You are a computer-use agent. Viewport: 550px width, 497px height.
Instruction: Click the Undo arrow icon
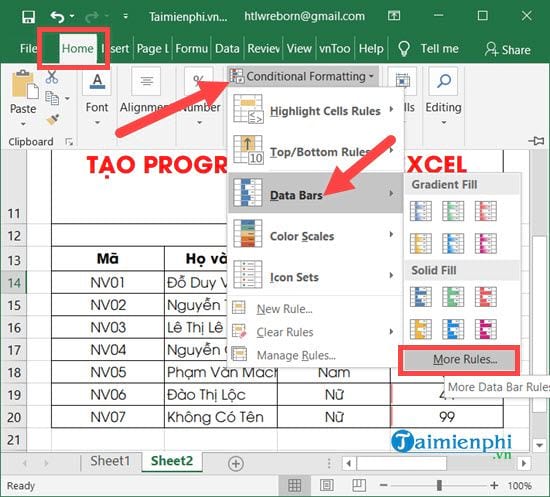coord(57,16)
